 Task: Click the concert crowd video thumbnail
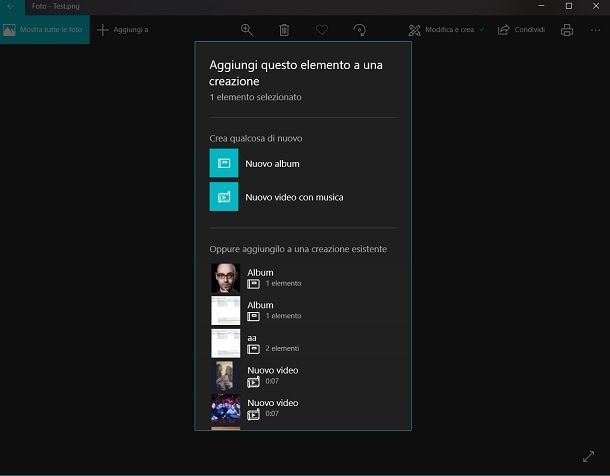pos(225,408)
